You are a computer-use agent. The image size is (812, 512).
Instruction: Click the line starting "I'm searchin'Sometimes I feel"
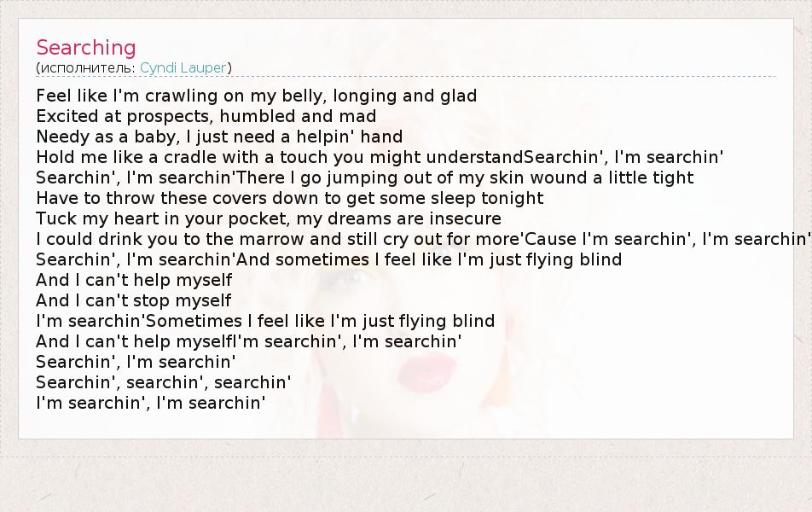click(x=265, y=321)
